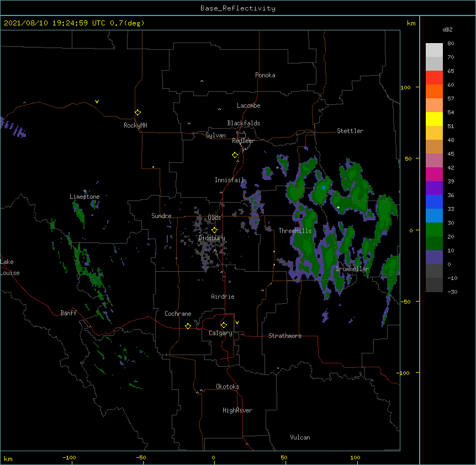
Task: Click the Drumheller label
Action: [352, 269]
